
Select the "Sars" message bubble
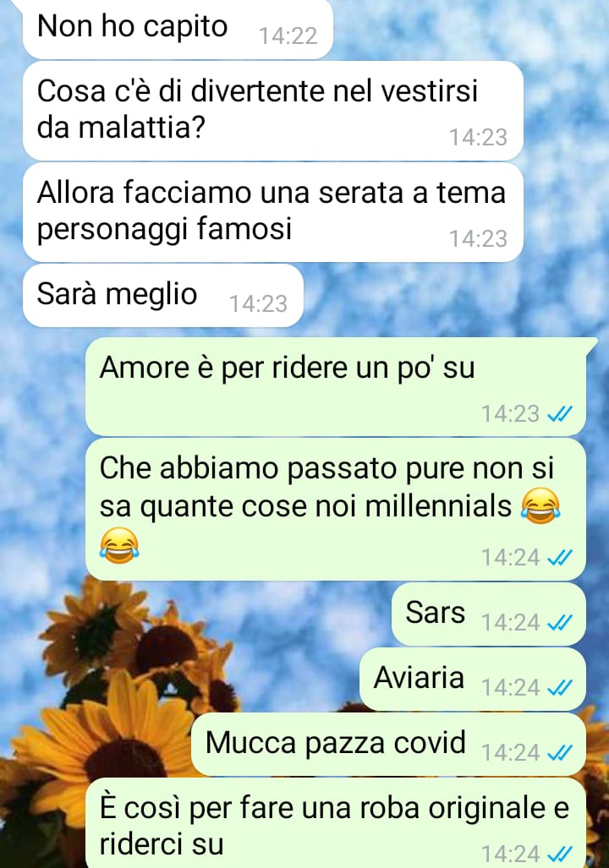tap(489, 614)
